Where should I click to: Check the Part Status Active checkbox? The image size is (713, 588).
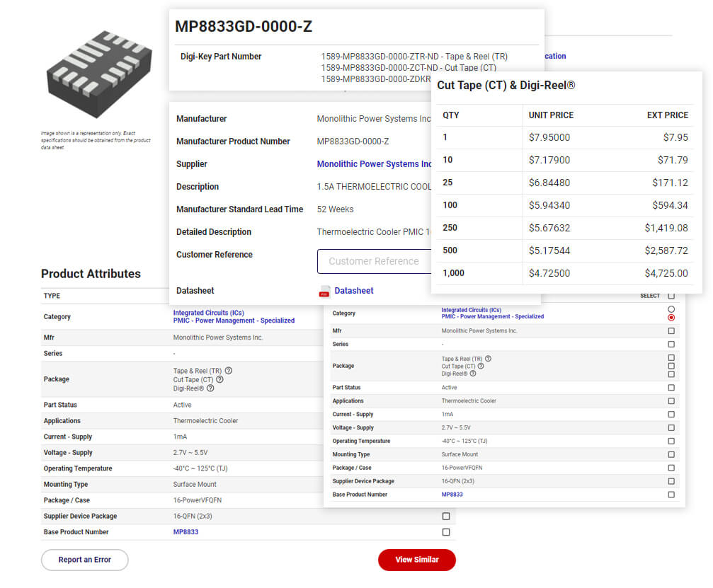[x=671, y=388]
